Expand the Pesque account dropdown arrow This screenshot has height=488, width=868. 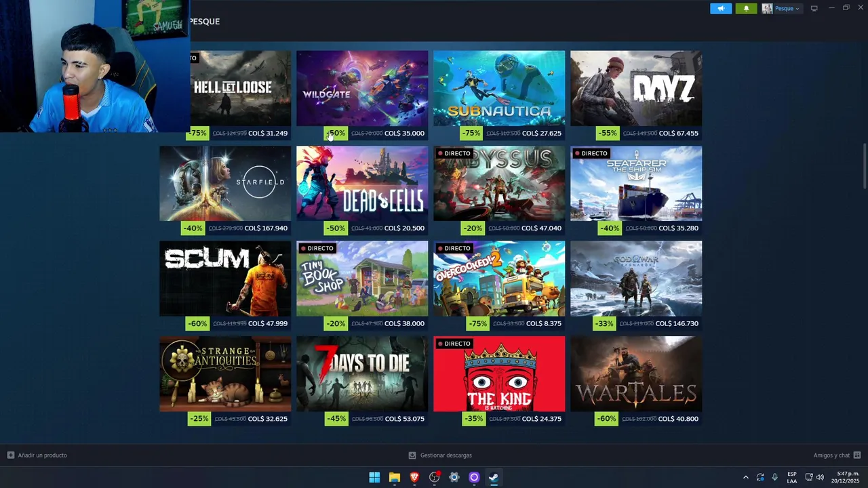click(797, 9)
